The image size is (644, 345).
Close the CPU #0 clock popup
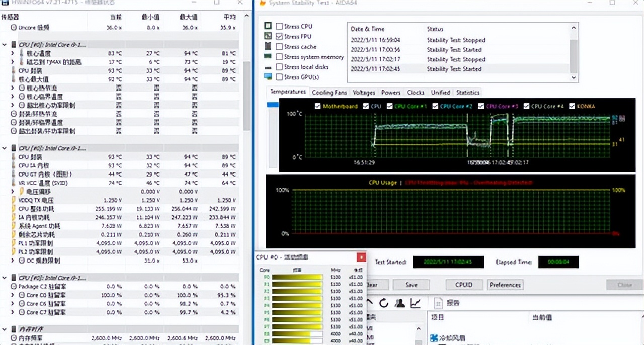(361, 257)
